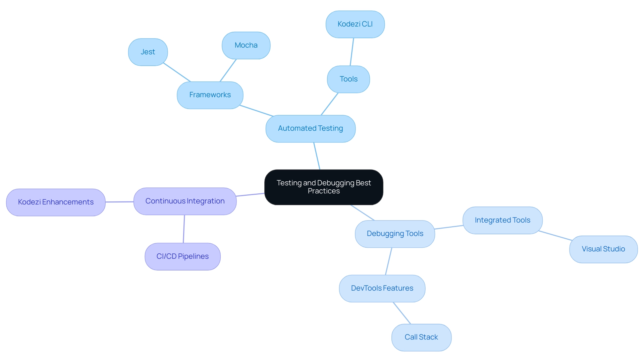644x363 pixels.
Task: Select the Continuous Integration node
Action: pyautogui.click(x=185, y=200)
